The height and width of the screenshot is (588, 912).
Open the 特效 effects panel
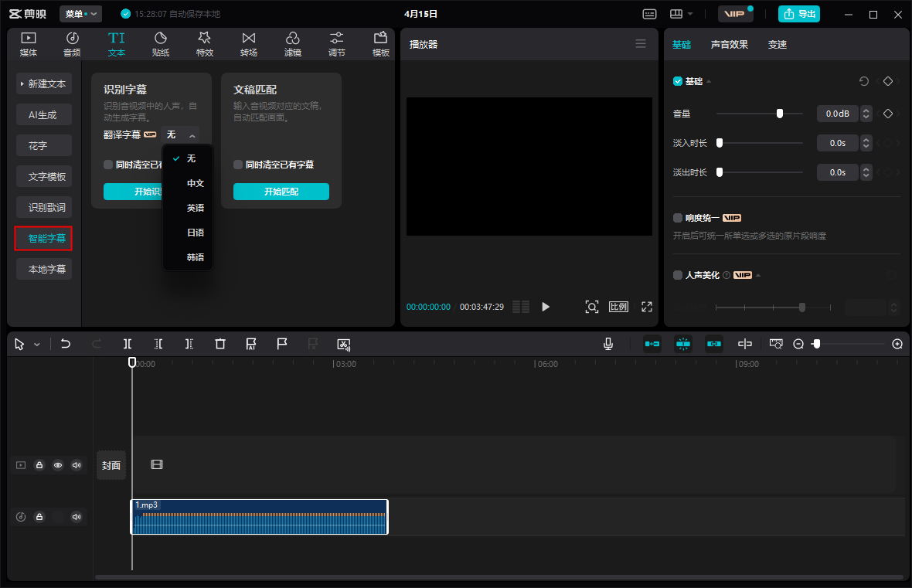205,44
